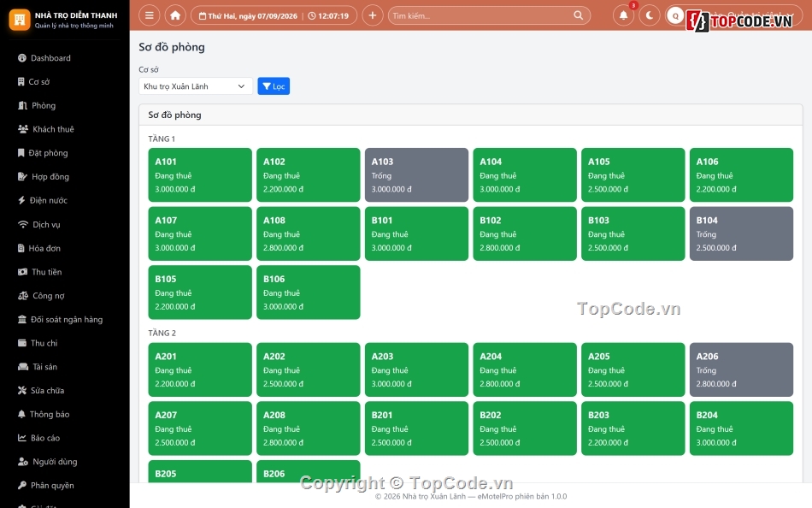Image resolution: width=812 pixels, height=508 pixels.
Task: Open the Khách thuê menu label
Action: [53, 129]
